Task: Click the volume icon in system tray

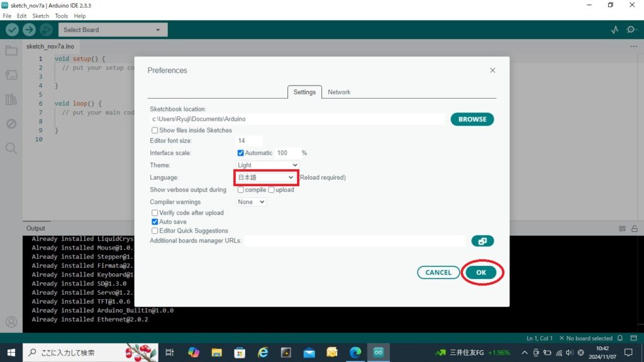Action: [x=569, y=353]
